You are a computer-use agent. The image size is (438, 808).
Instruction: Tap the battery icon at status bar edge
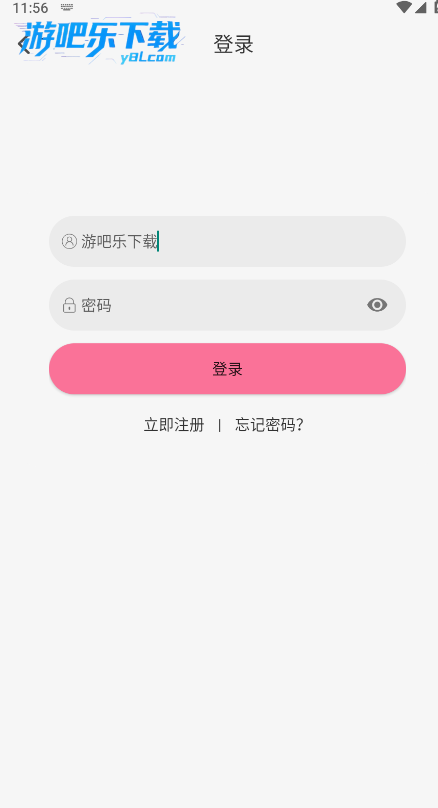point(434,7)
